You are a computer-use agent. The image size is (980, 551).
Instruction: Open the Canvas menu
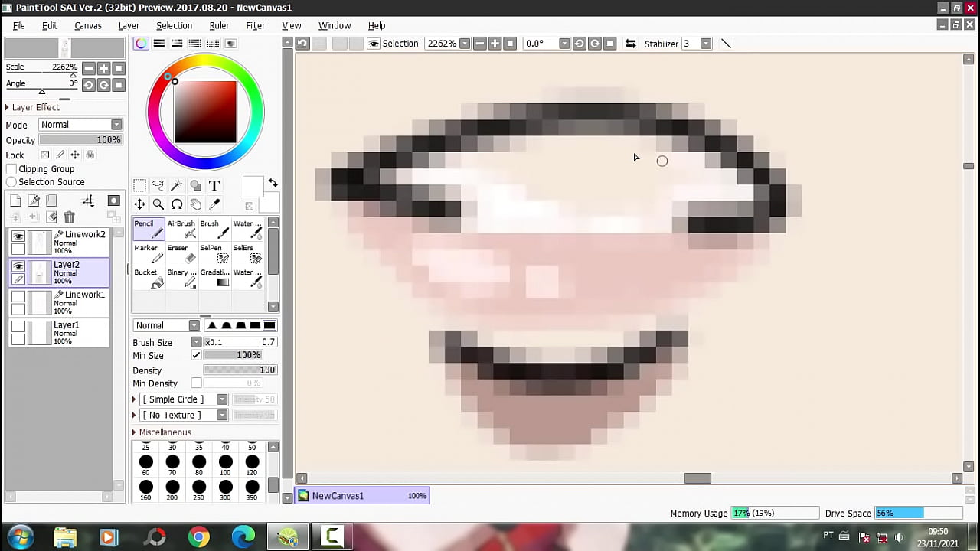click(x=88, y=25)
